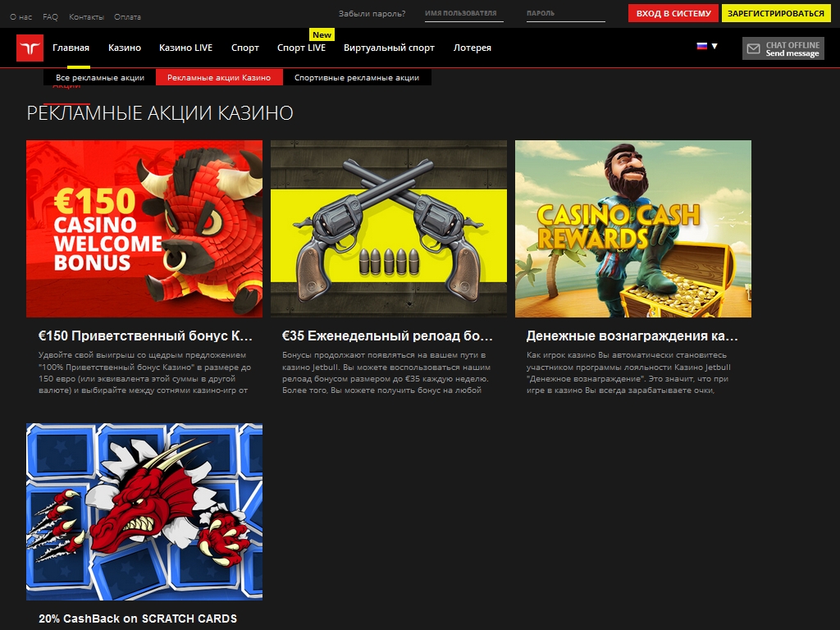Select the Спортивные рекламные акции tab
The height and width of the screenshot is (630, 840).
357,78
